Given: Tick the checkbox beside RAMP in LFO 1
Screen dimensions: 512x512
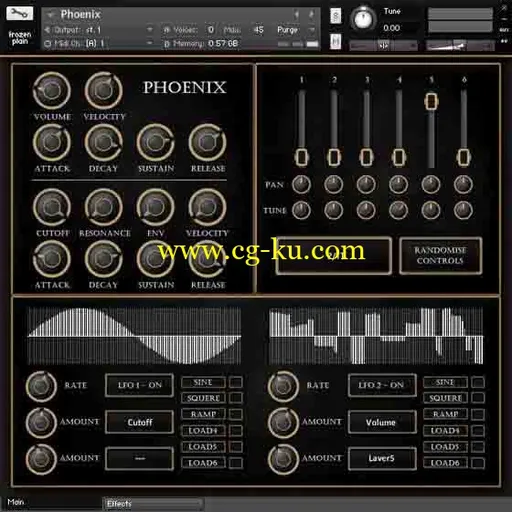Looking at the screenshot, I should 236,414.
